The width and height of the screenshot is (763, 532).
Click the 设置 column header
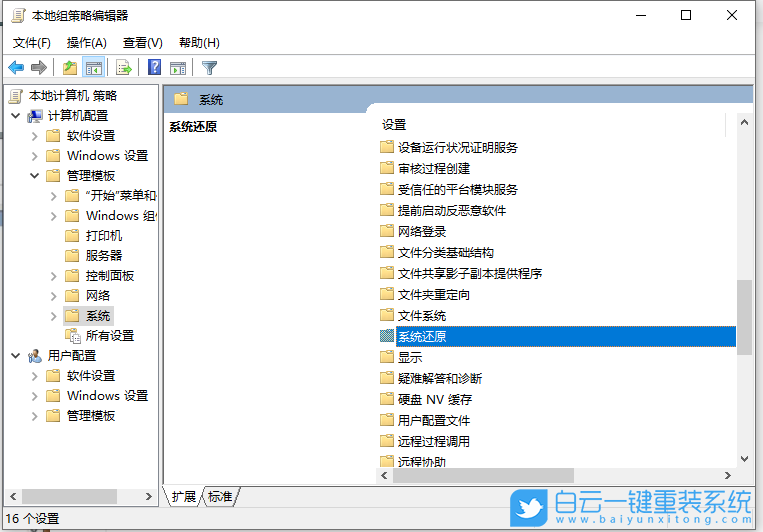(x=394, y=125)
